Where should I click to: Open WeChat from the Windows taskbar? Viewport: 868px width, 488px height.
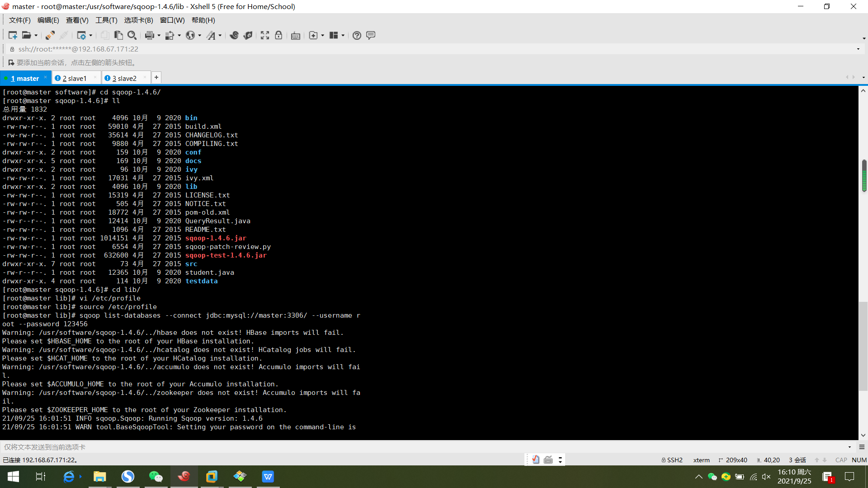click(156, 477)
